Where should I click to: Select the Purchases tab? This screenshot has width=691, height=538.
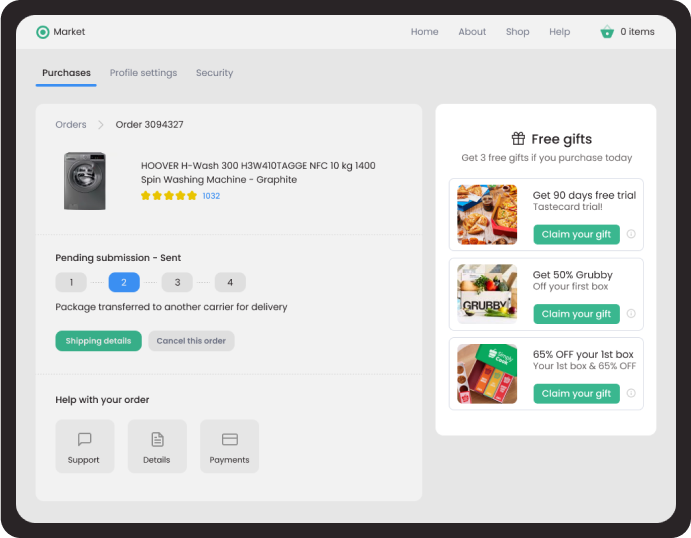(66, 73)
